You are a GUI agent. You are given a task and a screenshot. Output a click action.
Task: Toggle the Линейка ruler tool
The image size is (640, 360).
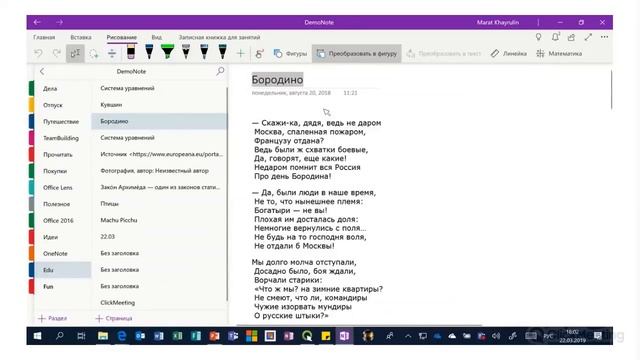509,53
